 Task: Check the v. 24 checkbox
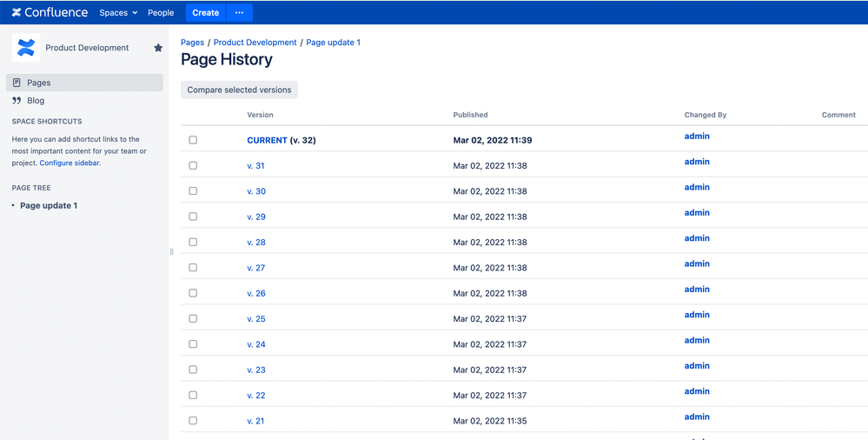point(193,344)
